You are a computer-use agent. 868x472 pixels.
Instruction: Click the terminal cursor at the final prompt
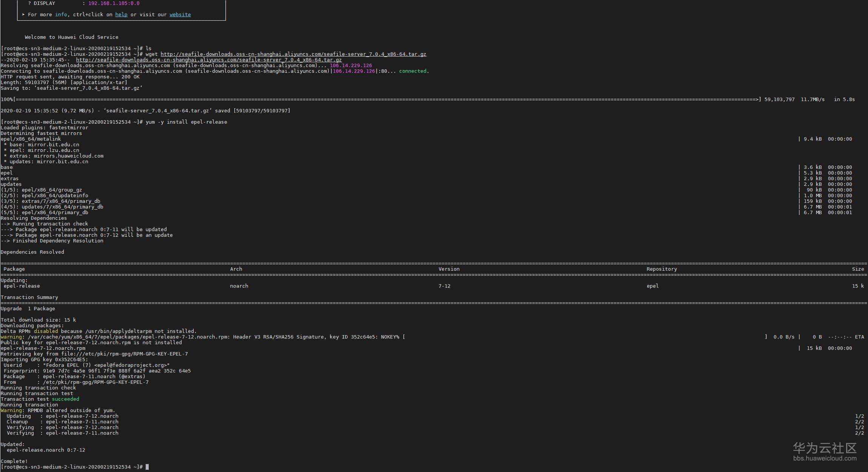[147, 467]
